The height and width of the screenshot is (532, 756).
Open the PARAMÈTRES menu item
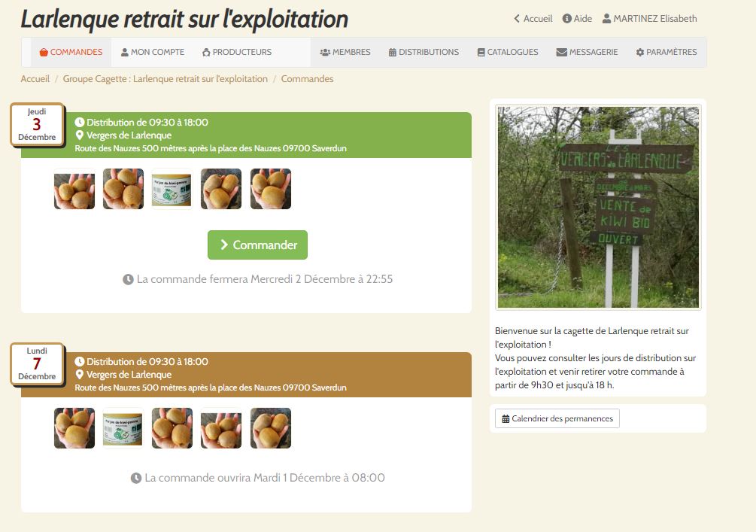tap(666, 52)
